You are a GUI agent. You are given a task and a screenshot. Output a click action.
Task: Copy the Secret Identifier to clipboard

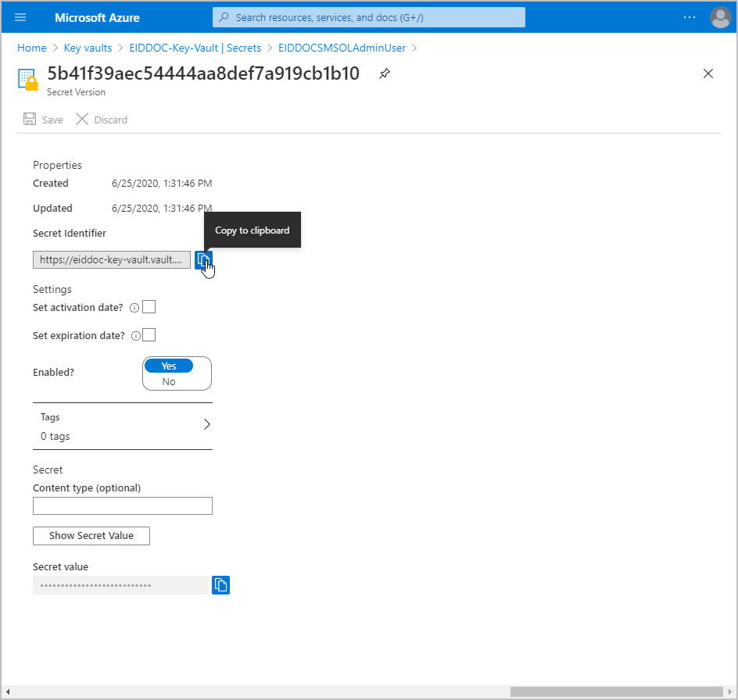coord(203,259)
